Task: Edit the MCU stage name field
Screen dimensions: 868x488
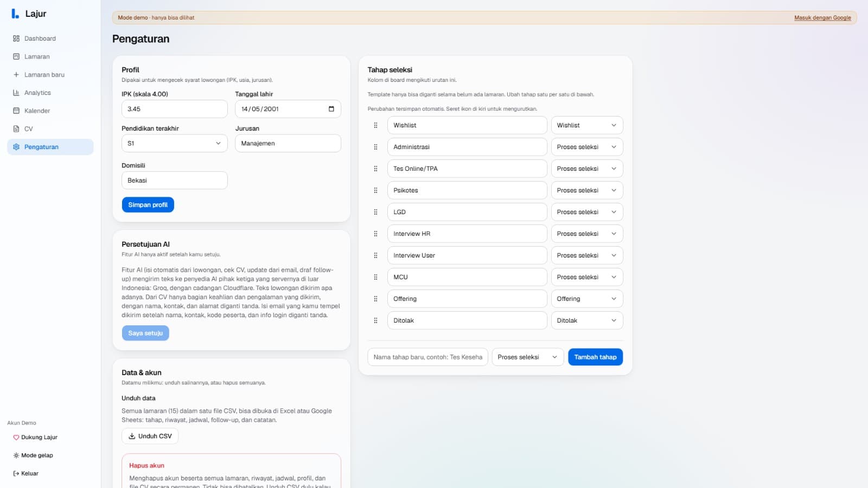Action: (x=467, y=277)
